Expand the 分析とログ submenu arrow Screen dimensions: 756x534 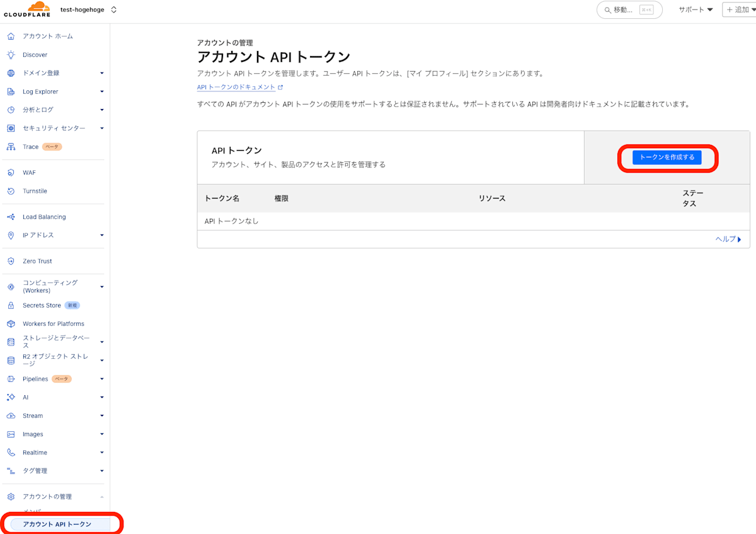pos(102,110)
